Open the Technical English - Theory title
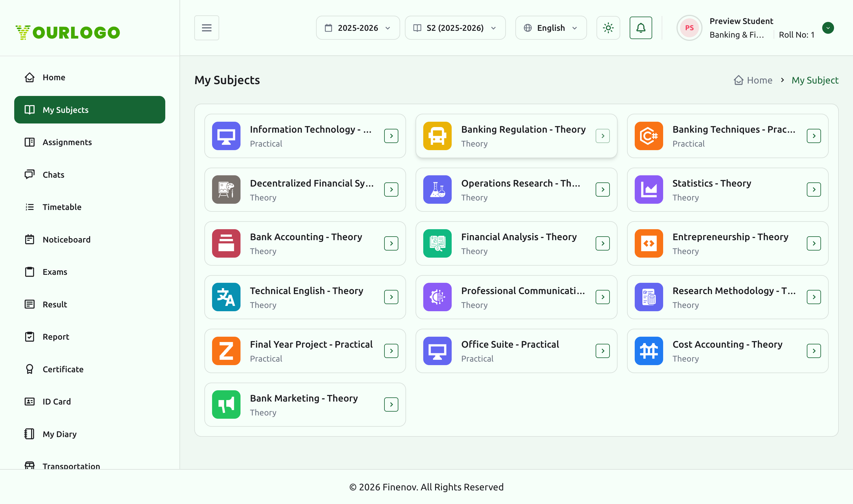 pos(307,291)
